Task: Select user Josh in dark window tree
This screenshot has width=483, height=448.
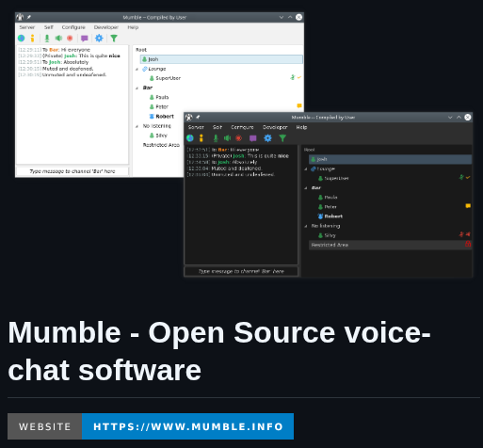Action: click(x=390, y=159)
